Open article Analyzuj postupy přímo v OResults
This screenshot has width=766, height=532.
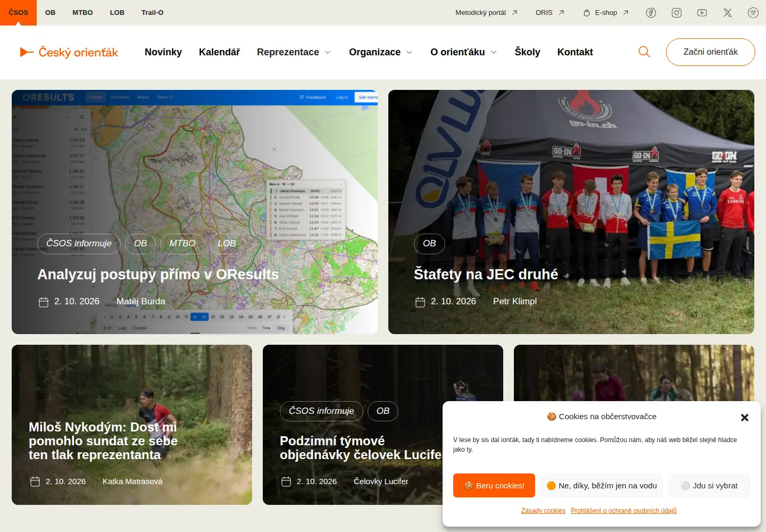158,275
